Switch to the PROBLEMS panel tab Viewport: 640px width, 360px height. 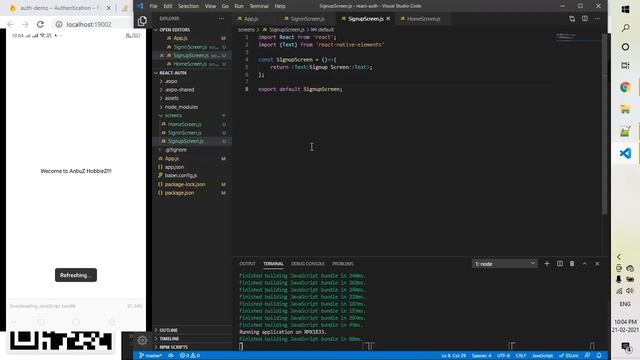(343, 264)
